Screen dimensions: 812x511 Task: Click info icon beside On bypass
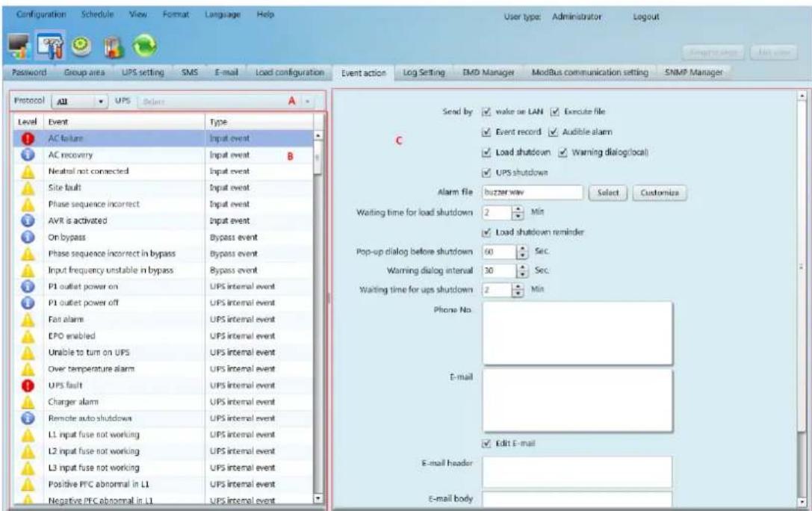click(28, 237)
